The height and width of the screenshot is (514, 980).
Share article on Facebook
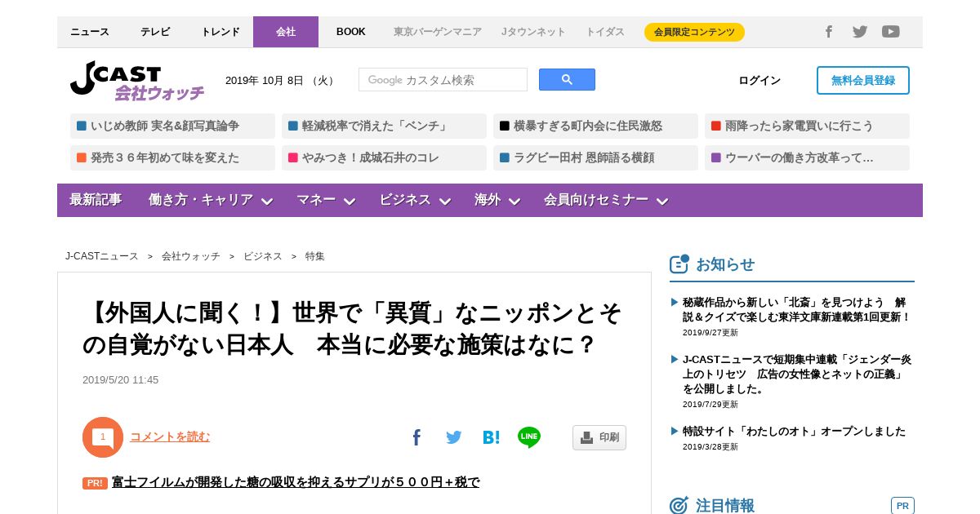416,437
